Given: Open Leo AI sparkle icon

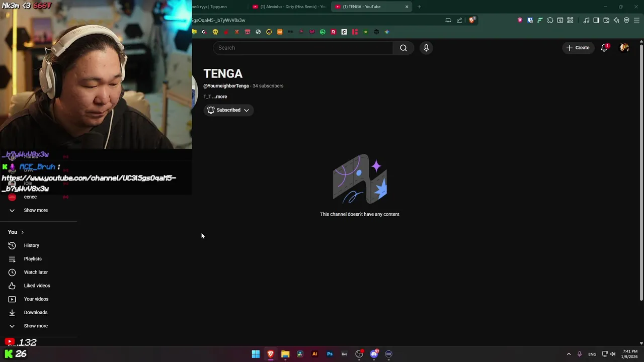Looking at the screenshot, I should 616,20.
